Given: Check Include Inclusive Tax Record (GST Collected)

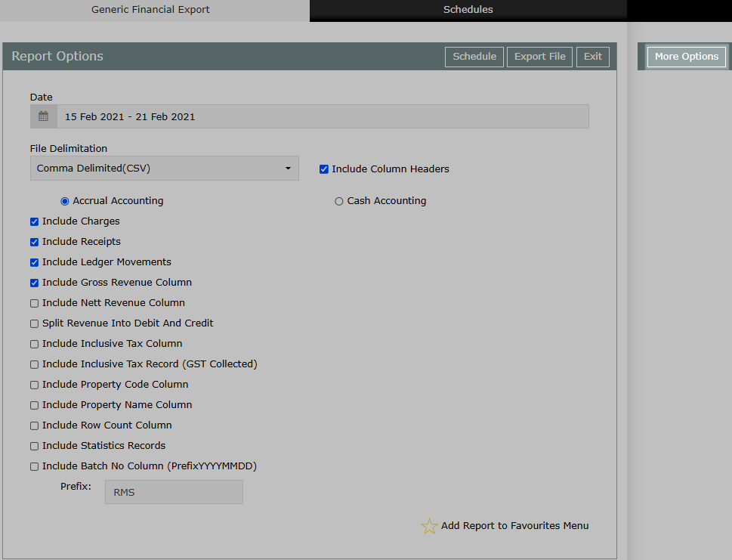Looking at the screenshot, I should [34, 365].
